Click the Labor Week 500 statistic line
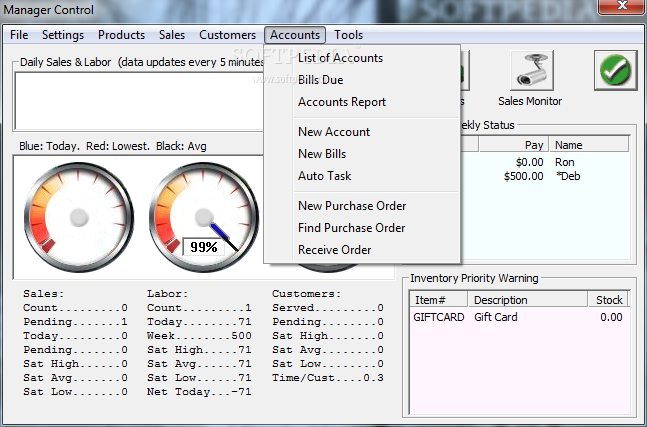The width and height of the screenshot is (647, 427). 199,336
